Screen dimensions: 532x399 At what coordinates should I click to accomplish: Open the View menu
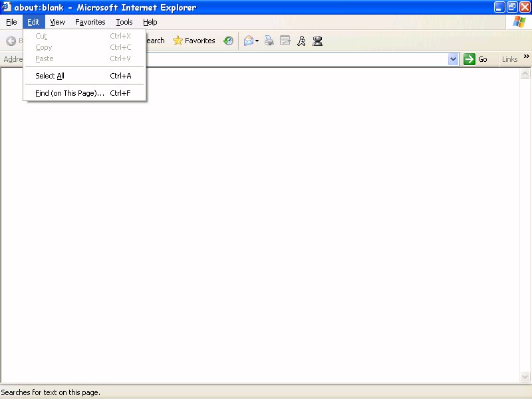(x=57, y=22)
